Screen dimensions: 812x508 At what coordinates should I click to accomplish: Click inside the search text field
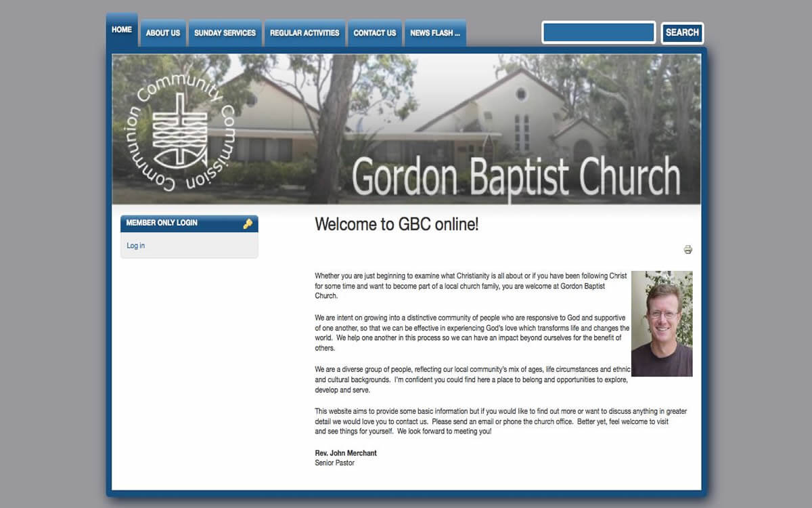click(x=599, y=33)
